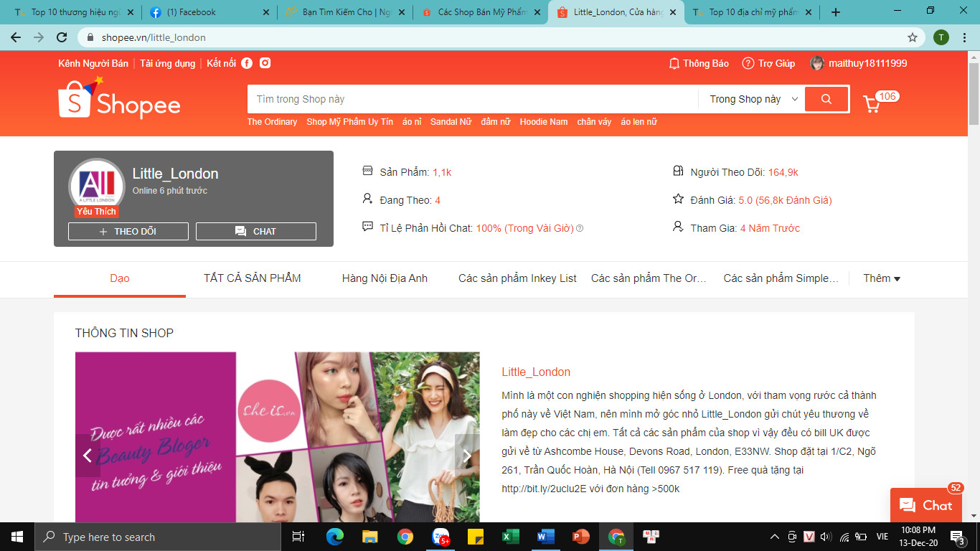Show hidden system tray icons
The image size is (980, 551).
pos(774,537)
